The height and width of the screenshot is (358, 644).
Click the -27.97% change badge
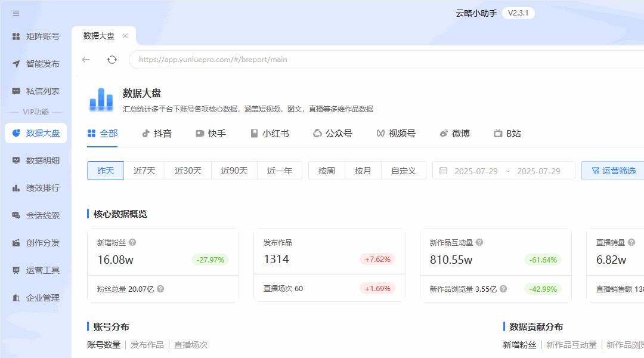(x=210, y=260)
